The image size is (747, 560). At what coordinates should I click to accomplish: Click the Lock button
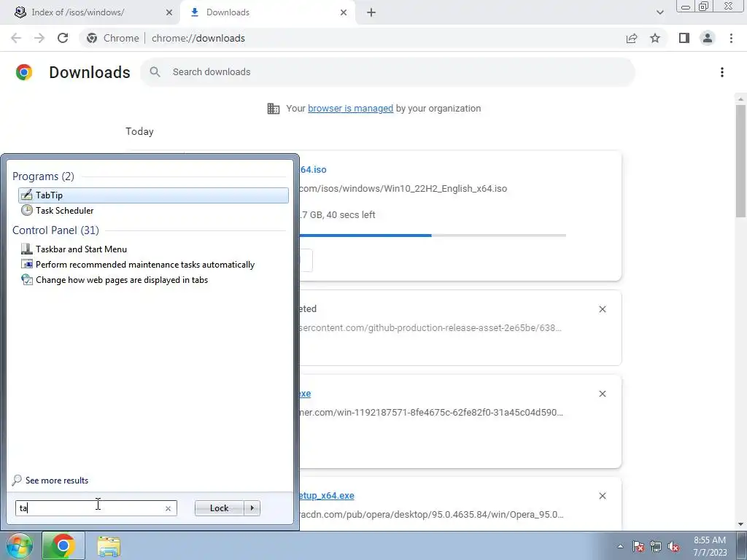pos(219,508)
